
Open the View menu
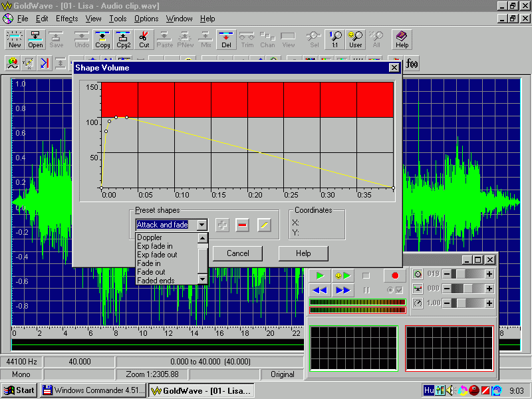(x=93, y=19)
